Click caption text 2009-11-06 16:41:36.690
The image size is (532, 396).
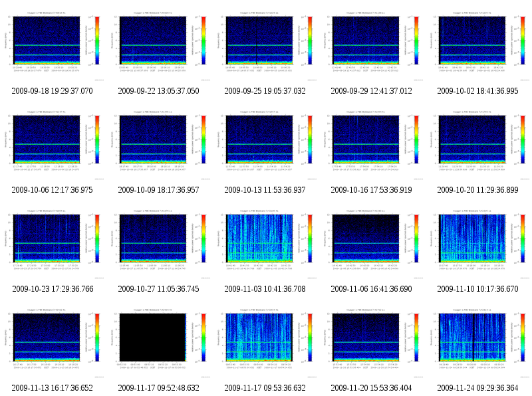coord(372,289)
